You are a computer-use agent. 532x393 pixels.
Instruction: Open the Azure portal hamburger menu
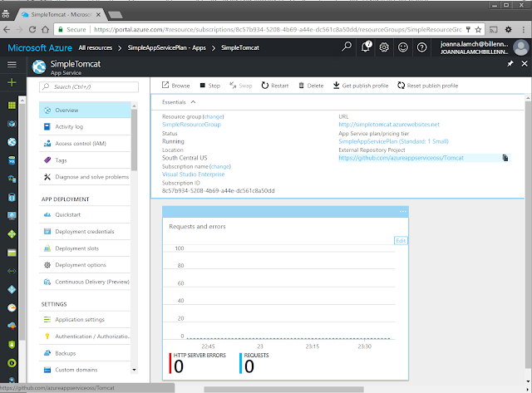coord(12,64)
